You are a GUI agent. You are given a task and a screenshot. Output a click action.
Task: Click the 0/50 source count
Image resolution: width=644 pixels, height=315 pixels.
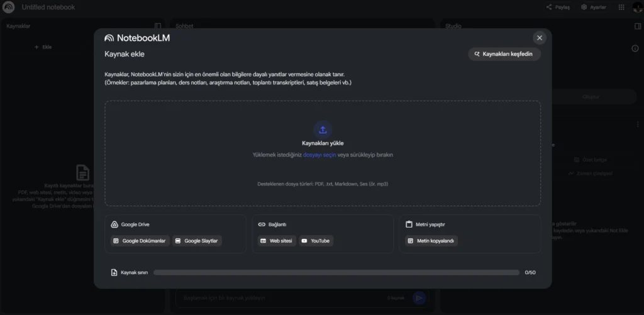(530, 272)
